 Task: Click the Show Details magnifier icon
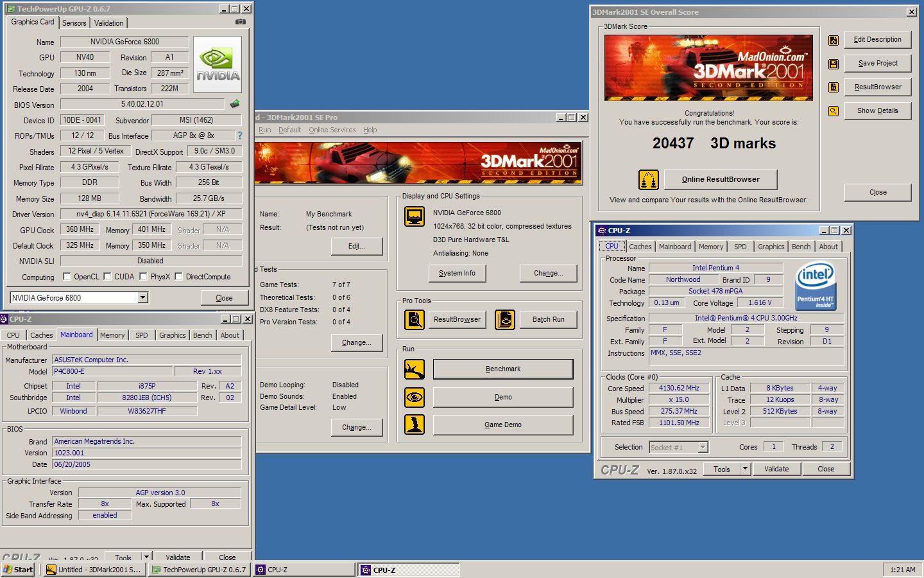(x=834, y=111)
